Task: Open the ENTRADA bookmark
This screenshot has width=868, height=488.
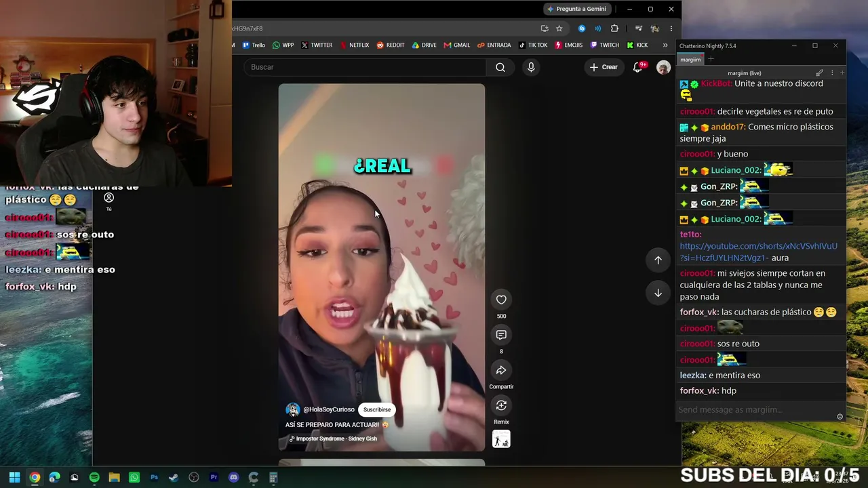Action: tap(494, 45)
